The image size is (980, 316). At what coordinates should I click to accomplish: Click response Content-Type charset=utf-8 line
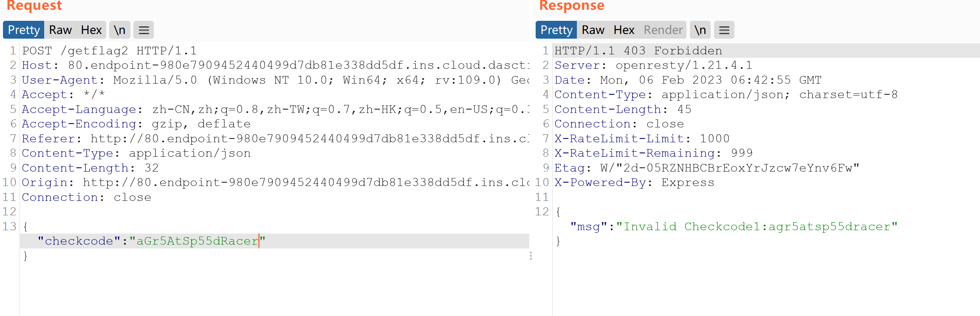coord(726,95)
